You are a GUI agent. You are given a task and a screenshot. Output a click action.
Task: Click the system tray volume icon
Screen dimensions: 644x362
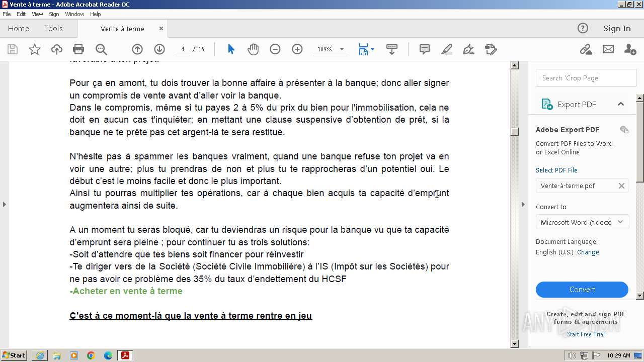572,355
